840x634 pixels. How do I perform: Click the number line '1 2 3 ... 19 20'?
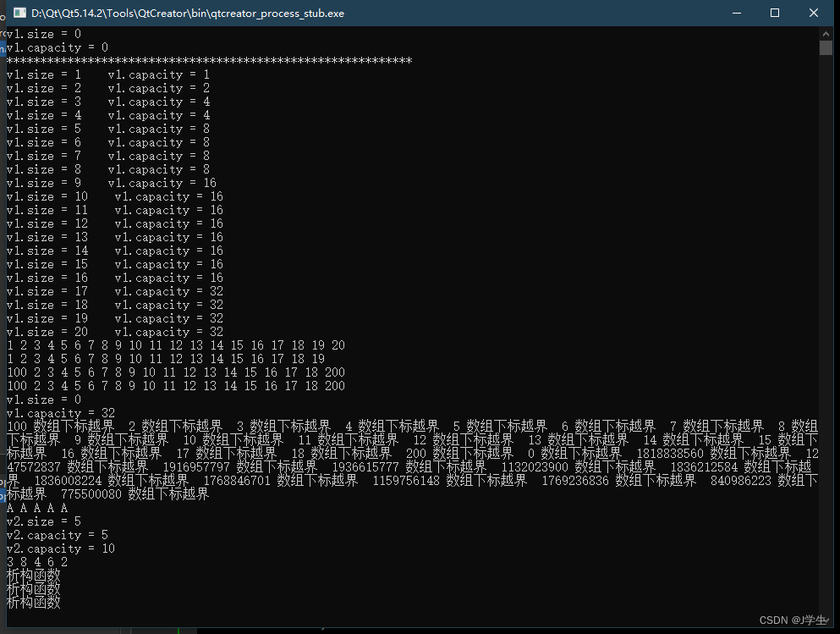[176, 345]
